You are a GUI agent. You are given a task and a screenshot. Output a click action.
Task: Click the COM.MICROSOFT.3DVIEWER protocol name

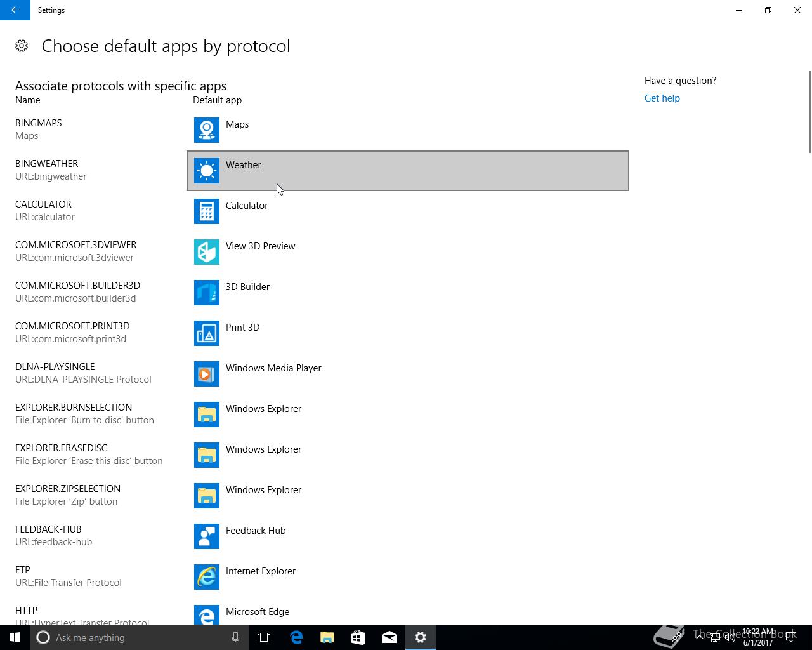pos(76,245)
